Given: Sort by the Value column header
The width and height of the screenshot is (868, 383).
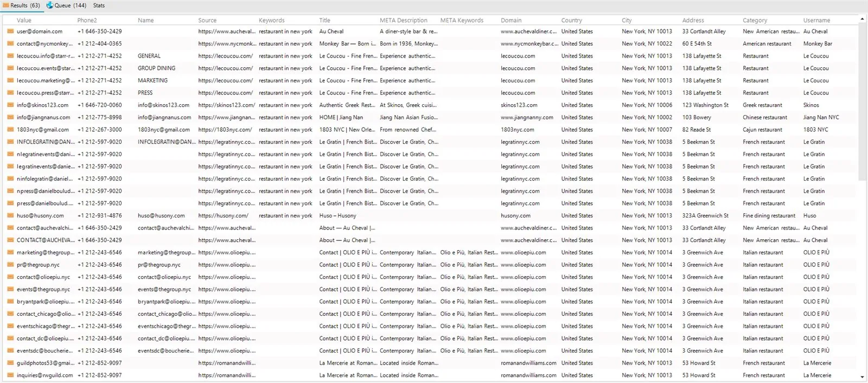Looking at the screenshot, I should 24,20.
